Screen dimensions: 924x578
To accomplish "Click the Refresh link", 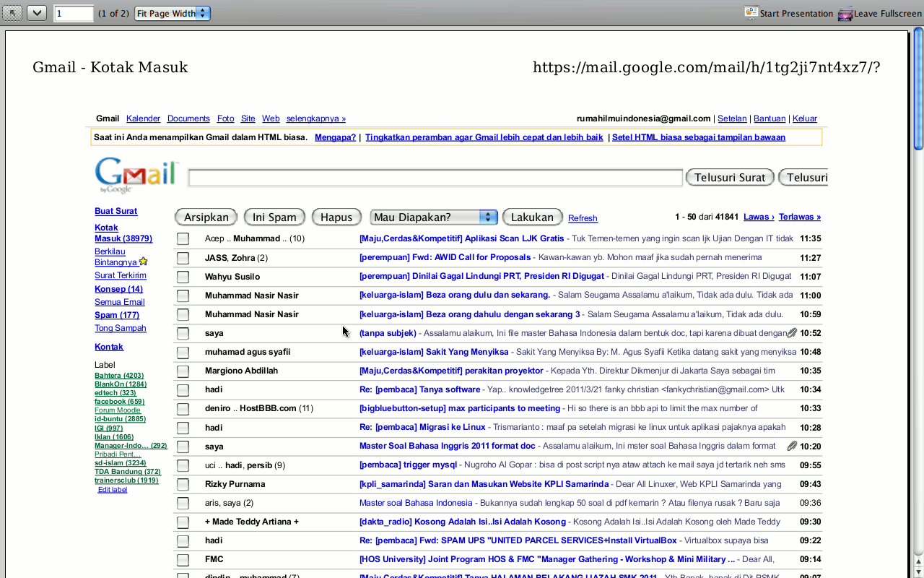I will click(583, 218).
